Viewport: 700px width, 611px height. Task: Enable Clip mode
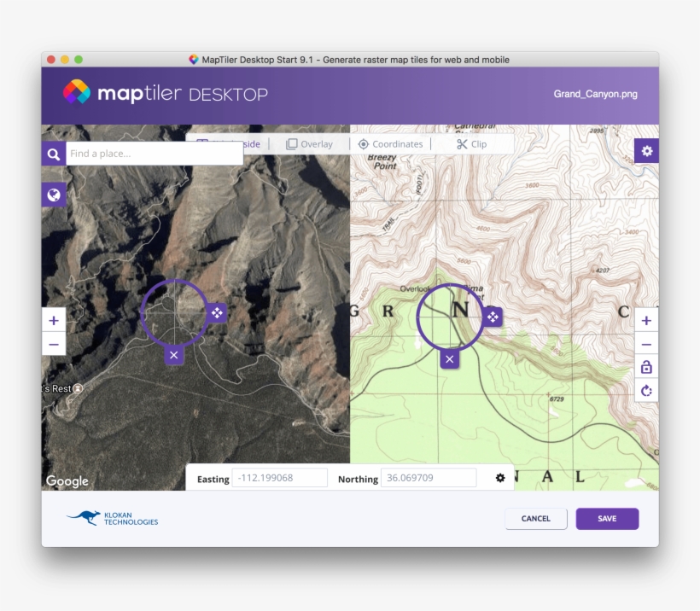point(474,143)
